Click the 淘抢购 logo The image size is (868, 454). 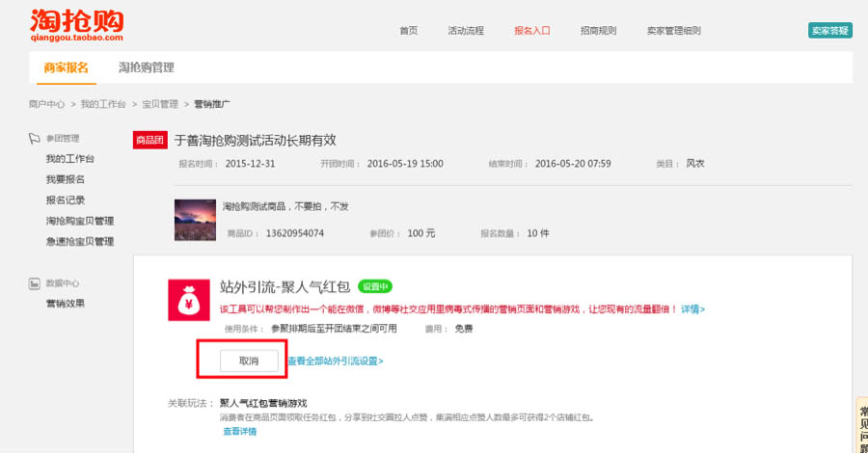(77, 25)
